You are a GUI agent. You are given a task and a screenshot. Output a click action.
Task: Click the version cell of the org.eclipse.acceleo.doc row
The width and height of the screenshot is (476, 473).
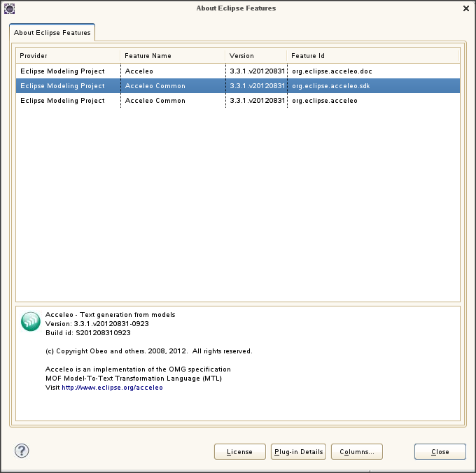pyautogui.click(x=257, y=71)
